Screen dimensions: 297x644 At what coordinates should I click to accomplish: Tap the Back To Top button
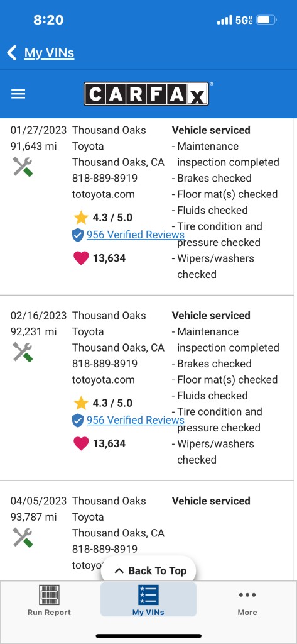pos(148,570)
